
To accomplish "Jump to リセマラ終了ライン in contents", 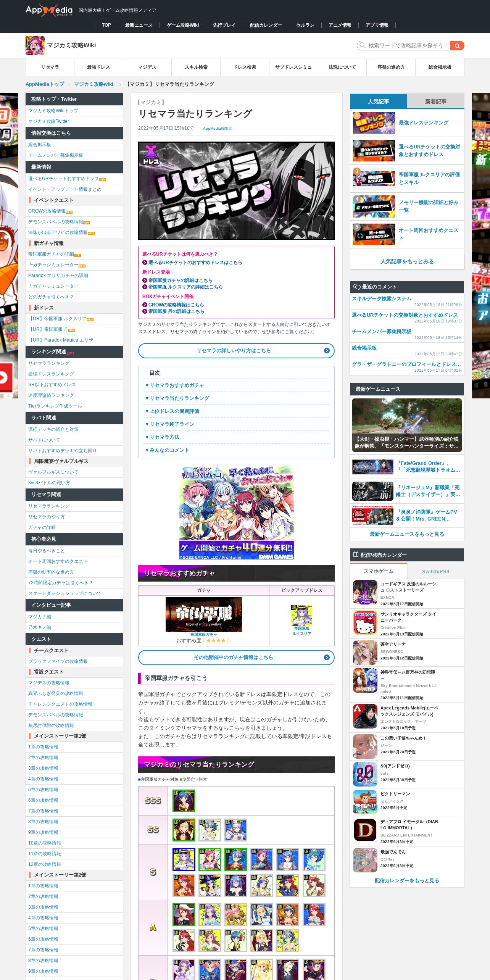I will 171,424.
